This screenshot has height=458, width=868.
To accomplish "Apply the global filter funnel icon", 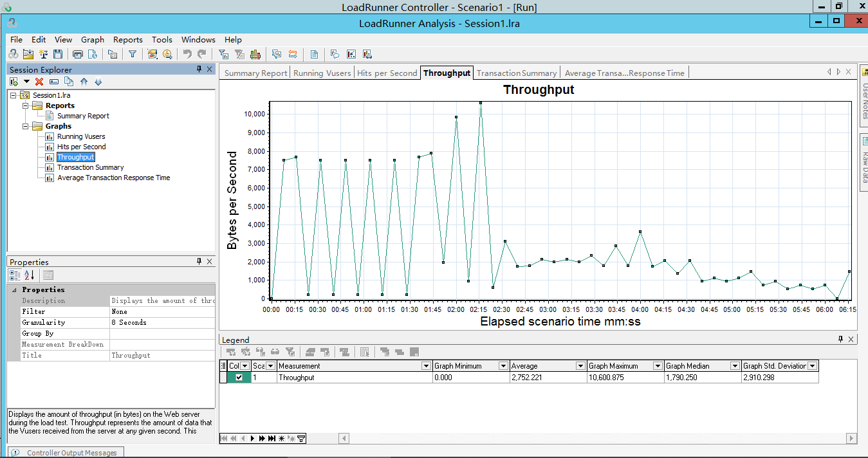I will [132, 54].
